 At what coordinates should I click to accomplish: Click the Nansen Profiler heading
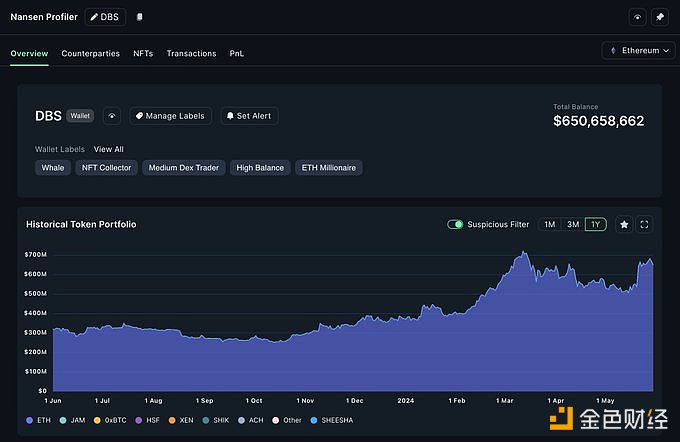point(44,17)
